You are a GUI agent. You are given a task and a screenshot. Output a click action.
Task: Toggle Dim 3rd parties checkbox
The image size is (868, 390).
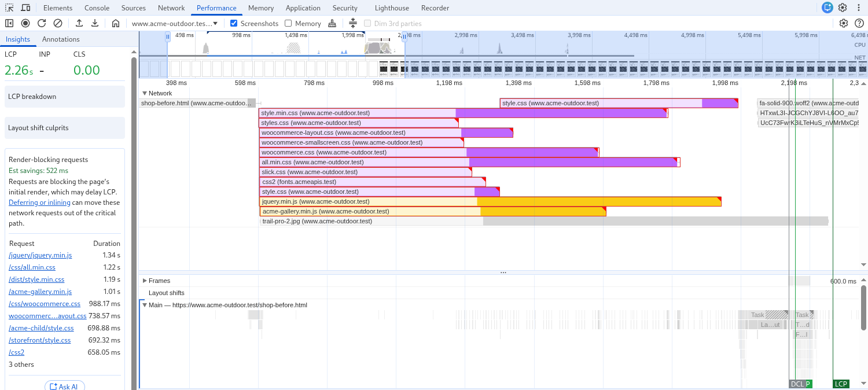click(x=367, y=23)
